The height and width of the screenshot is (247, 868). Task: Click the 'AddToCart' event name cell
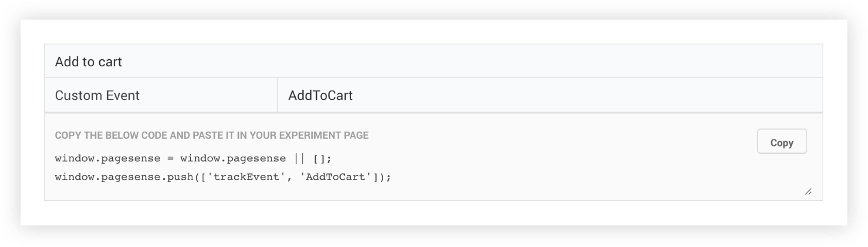tap(320, 96)
